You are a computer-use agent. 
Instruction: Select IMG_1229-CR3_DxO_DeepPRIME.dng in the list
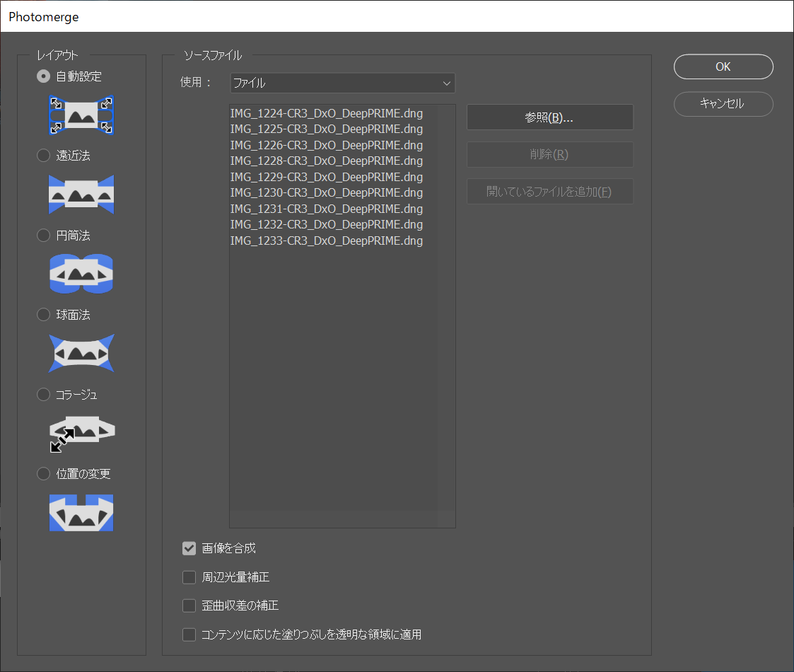[327, 177]
